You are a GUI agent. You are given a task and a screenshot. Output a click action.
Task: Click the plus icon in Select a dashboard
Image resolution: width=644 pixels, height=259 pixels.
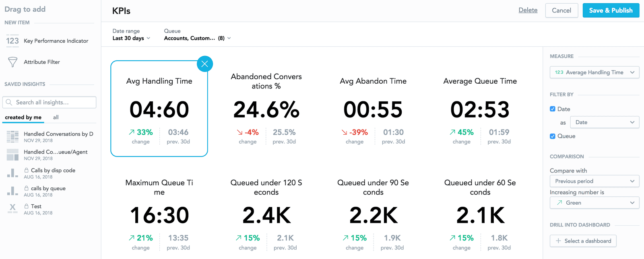tap(558, 241)
